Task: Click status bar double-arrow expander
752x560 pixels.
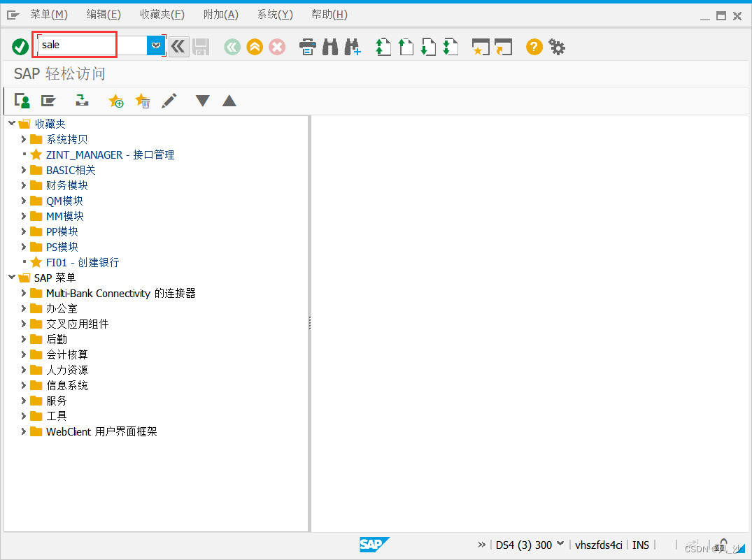Action: pos(481,545)
